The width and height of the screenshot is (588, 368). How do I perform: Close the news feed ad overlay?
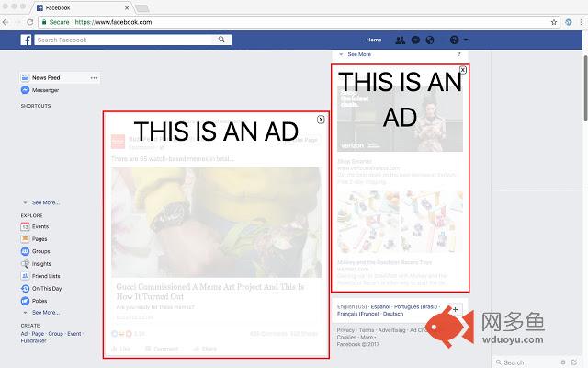[321, 120]
